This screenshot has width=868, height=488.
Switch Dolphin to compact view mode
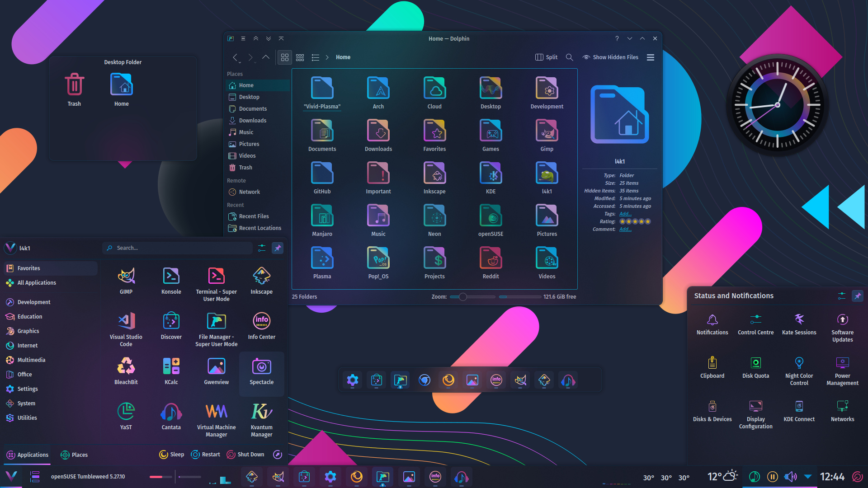coord(300,57)
